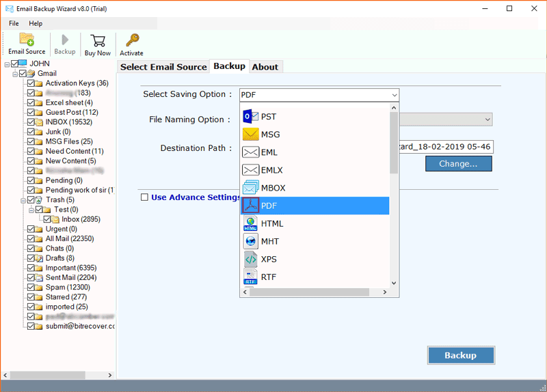The height and width of the screenshot is (392, 547).
Task: Switch to Select Email Source tab
Action: coord(163,67)
